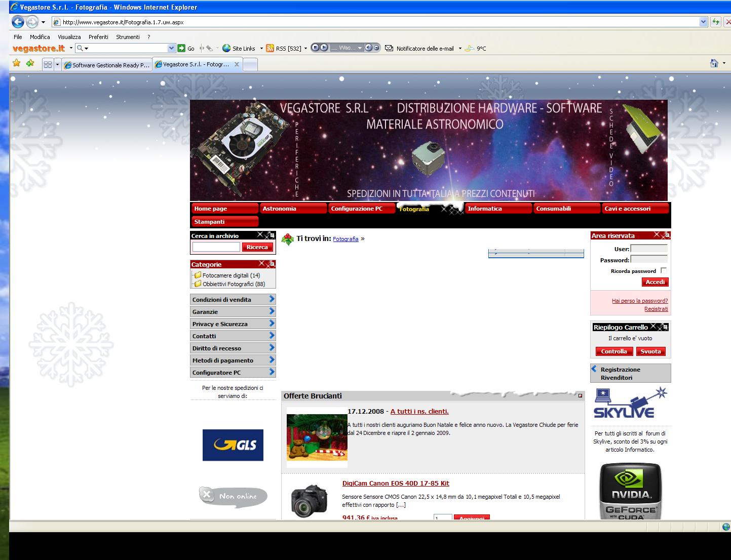Click the small square icon on Offerte Brucianti header
Image resolution: width=731 pixels, height=560 pixels.
[580, 396]
